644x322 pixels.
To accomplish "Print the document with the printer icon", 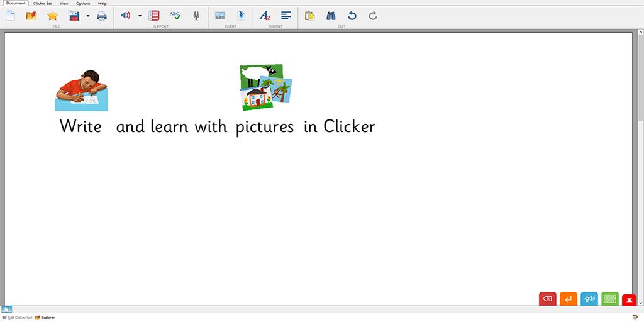I will click(101, 16).
